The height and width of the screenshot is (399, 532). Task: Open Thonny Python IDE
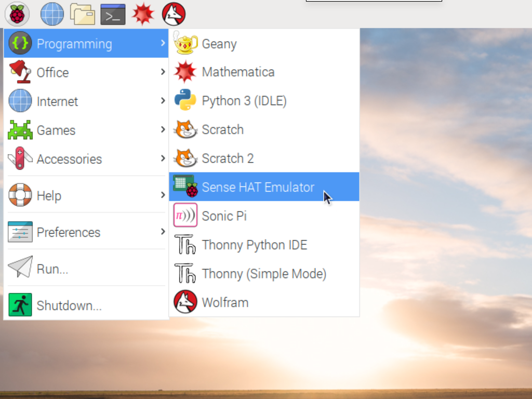click(x=264, y=244)
